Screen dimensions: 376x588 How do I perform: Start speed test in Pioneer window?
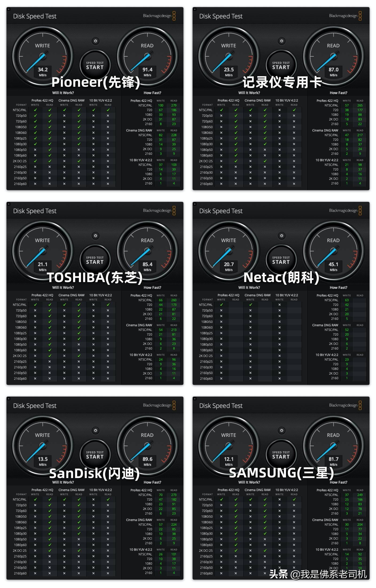(95, 65)
